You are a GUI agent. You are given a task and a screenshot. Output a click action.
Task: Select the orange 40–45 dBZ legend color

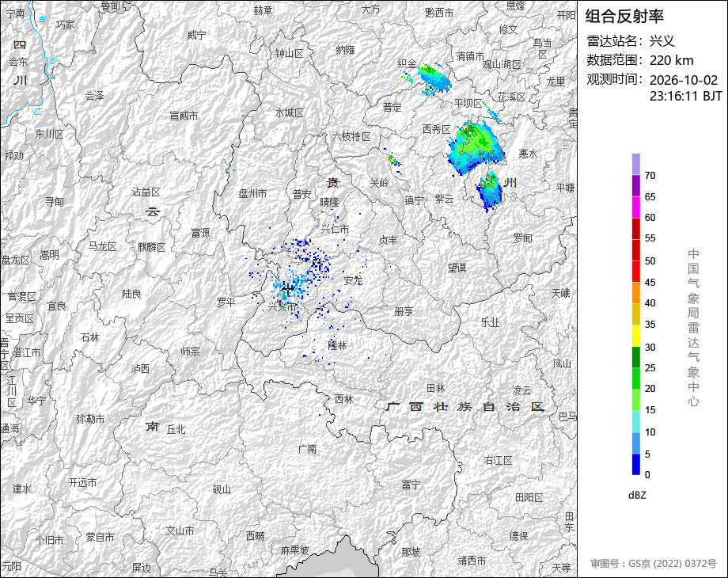tap(635, 293)
